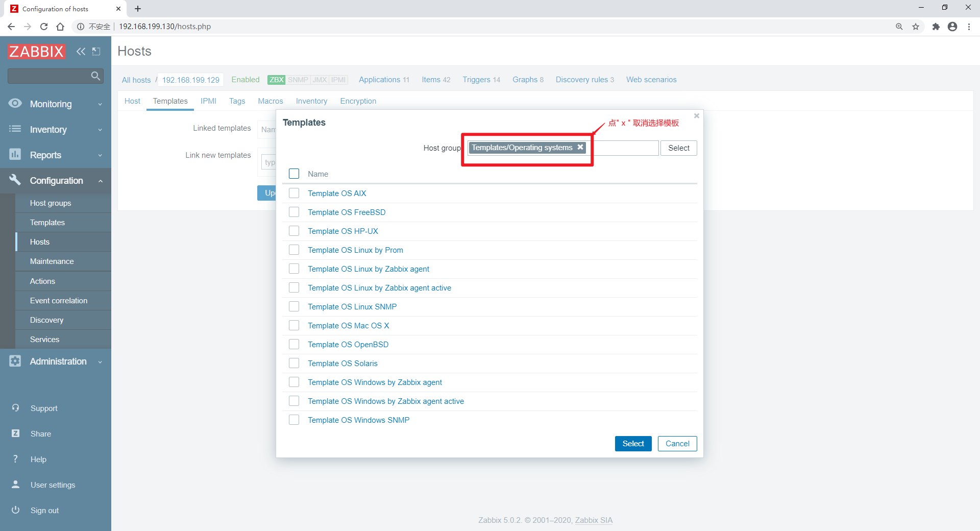Click the Reports chart icon
This screenshot has width=980, height=531.
click(15, 154)
